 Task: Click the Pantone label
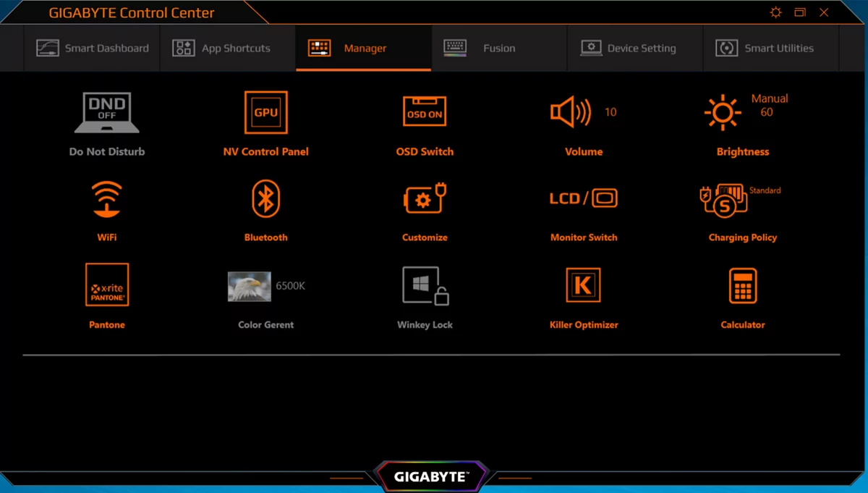pos(107,325)
